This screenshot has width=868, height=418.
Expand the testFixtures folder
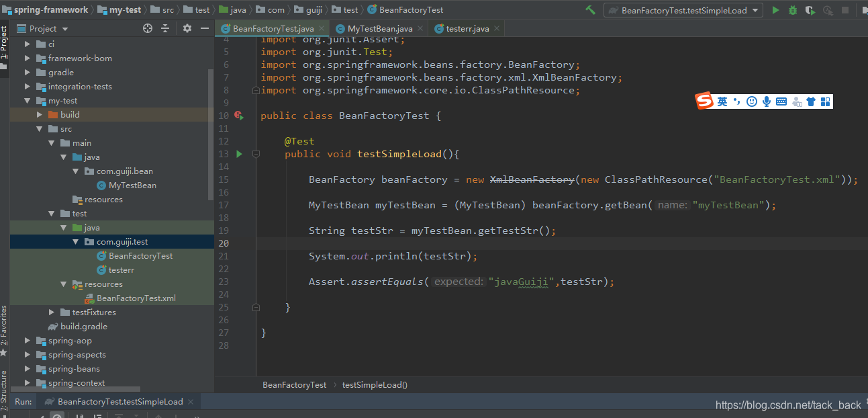pyautogui.click(x=52, y=312)
